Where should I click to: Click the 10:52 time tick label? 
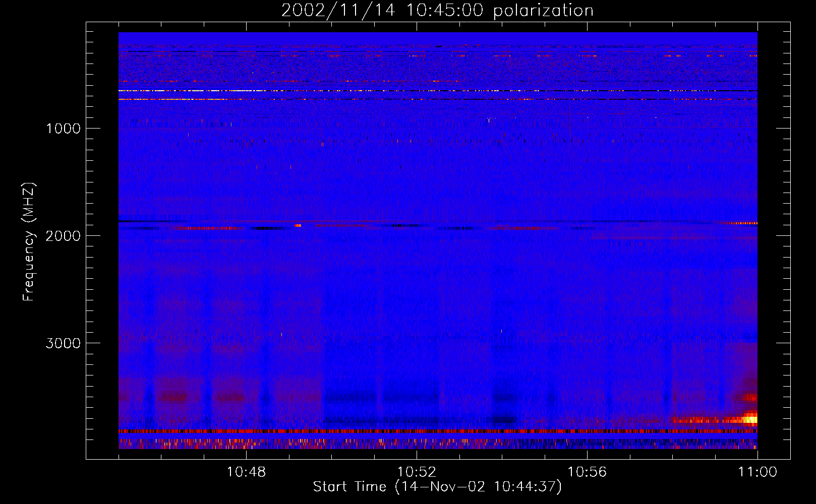(417, 472)
